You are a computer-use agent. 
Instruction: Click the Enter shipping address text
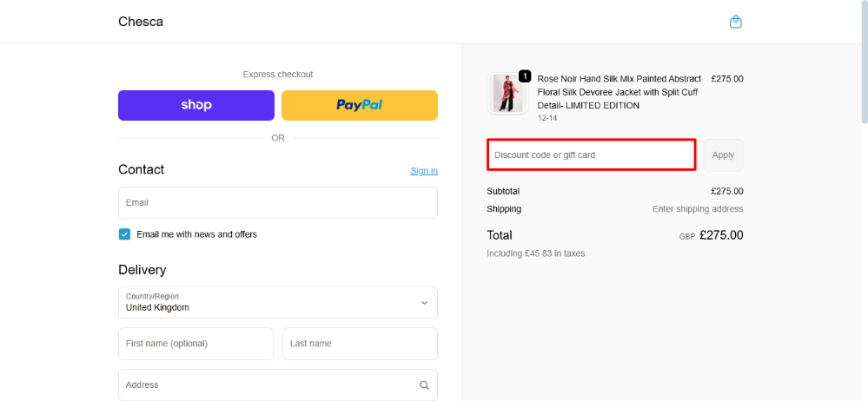point(698,209)
